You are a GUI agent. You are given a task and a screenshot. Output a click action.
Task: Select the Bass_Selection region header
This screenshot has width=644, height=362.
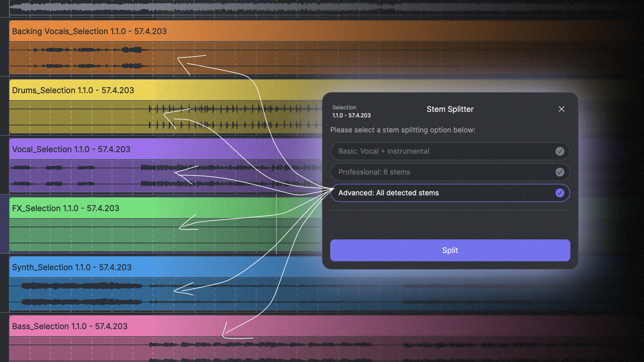point(70,326)
